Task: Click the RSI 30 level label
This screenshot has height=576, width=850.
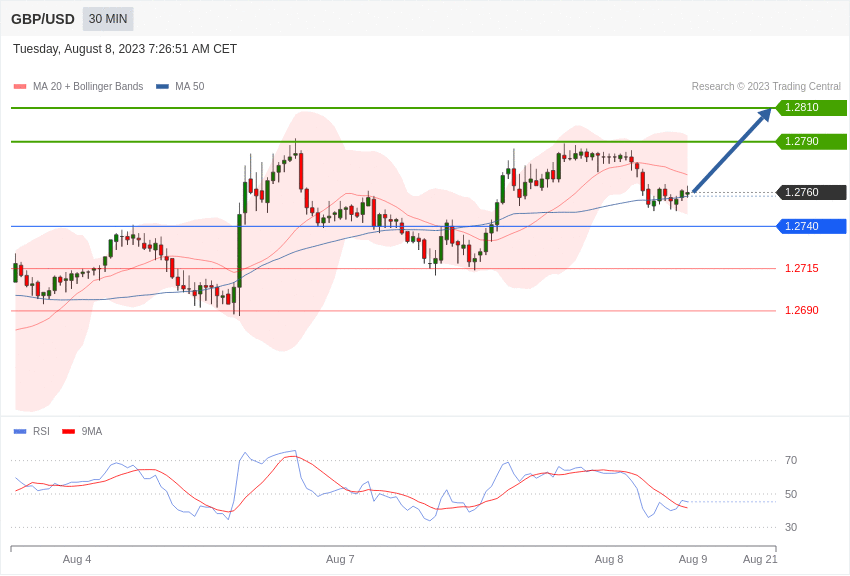Action: pyautogui.click(x=791, y=527)
